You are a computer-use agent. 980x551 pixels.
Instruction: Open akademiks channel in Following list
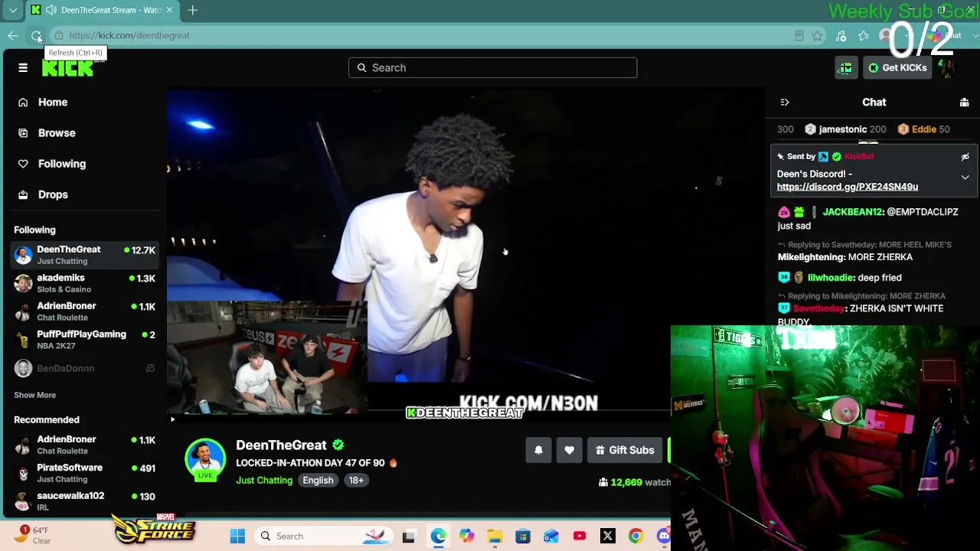83,283
